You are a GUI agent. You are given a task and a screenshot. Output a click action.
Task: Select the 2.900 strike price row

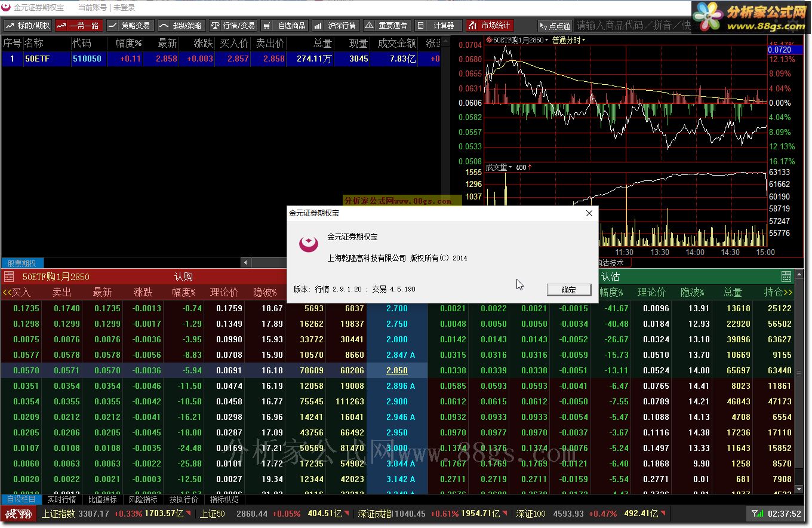coord(397,401)
